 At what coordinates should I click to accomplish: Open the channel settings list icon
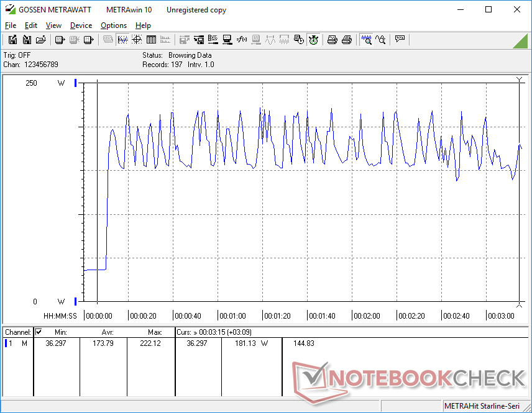pyautogui.click(x=213, y=40)
